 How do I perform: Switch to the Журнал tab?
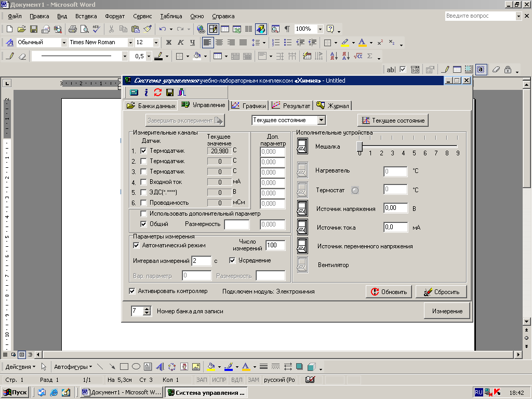point(333,105)
